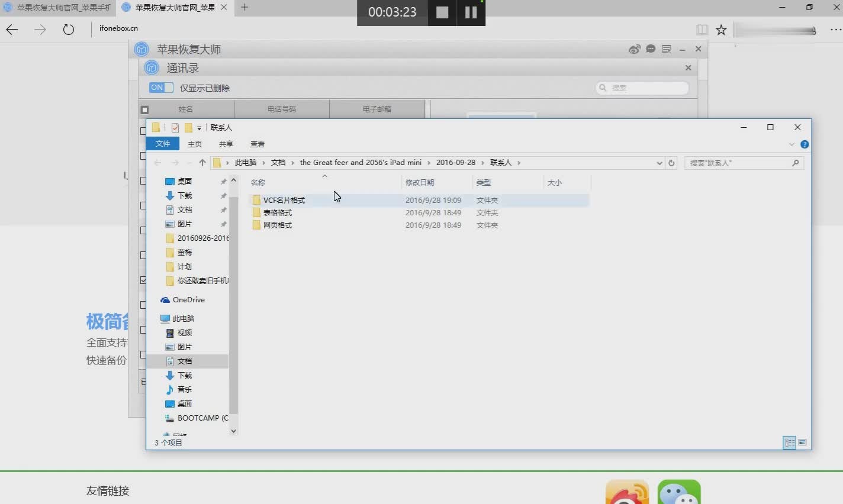Open the quick access toolbar dropdown
843x504 pixels.
[x=199, y=128]
